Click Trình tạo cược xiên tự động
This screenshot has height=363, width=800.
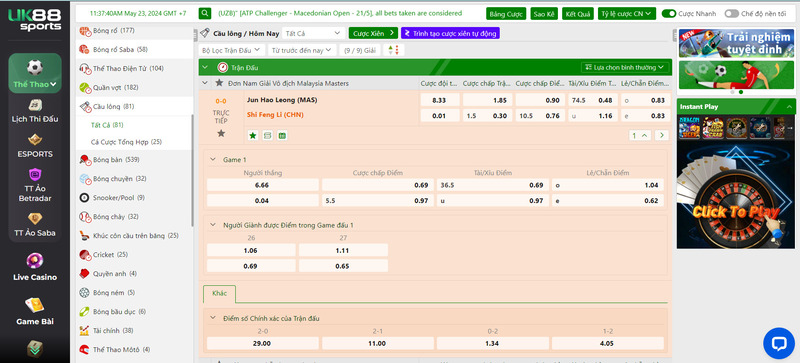450,33
